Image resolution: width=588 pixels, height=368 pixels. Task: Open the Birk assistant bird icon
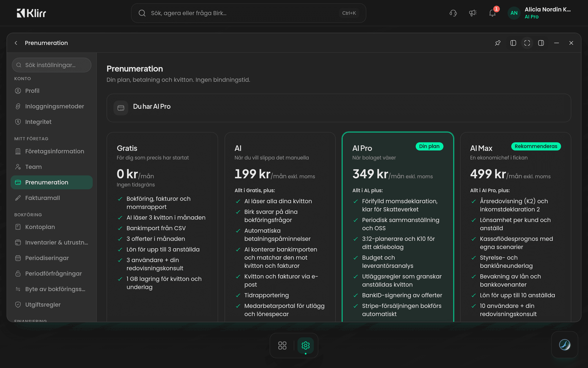565,345
